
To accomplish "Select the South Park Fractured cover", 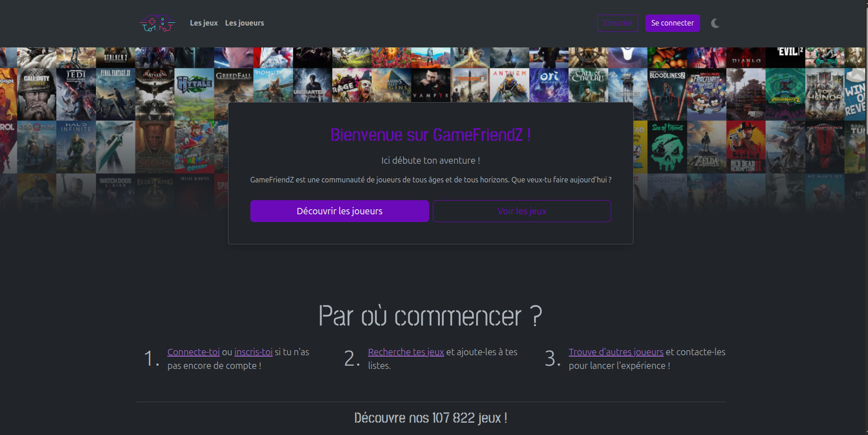I will pos(707,94).
